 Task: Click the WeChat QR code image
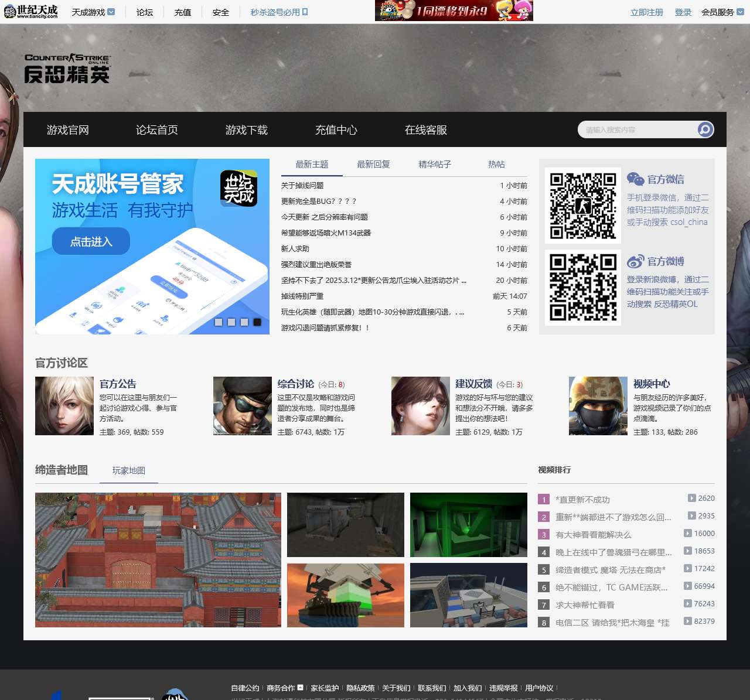[583, 206]
